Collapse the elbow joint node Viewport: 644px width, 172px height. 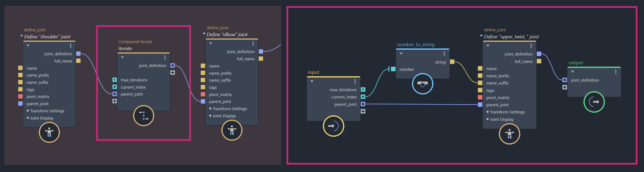[211, 44]
